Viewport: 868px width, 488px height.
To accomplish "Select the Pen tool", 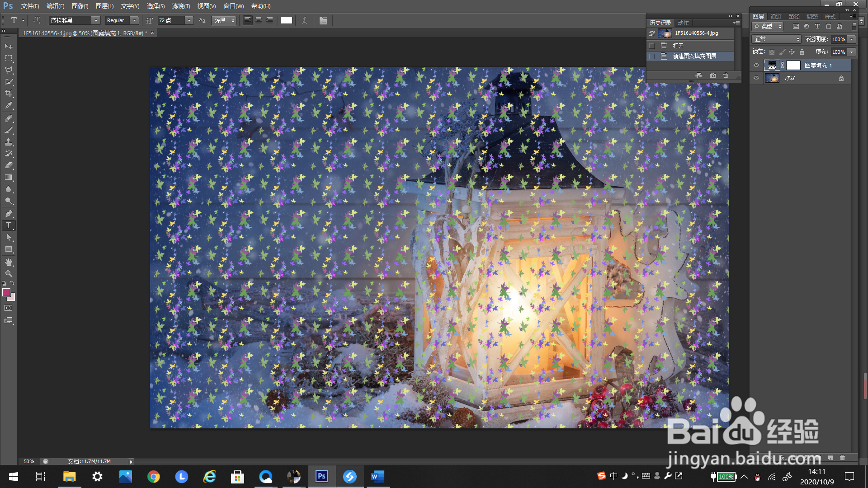I will click(9, 214).
